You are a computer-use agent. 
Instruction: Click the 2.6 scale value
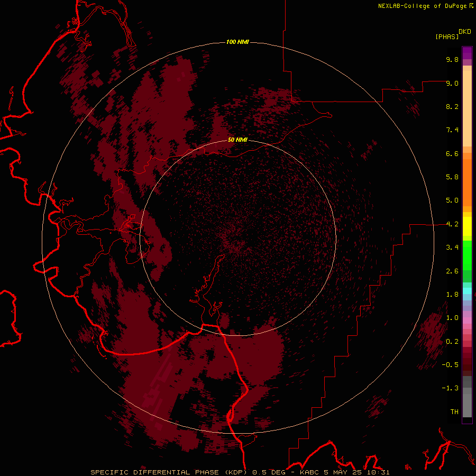tap(452, 271)
